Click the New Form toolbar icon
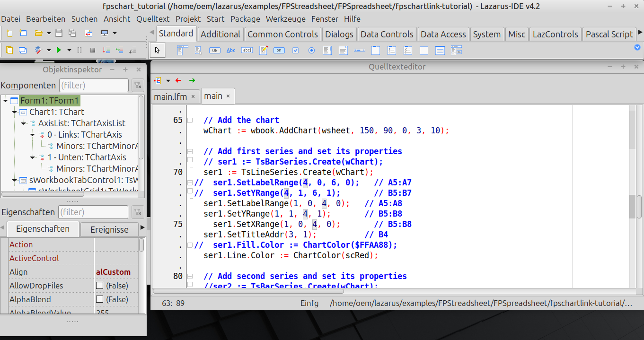The width and height of the screenshot is (644, 340). 23,34
